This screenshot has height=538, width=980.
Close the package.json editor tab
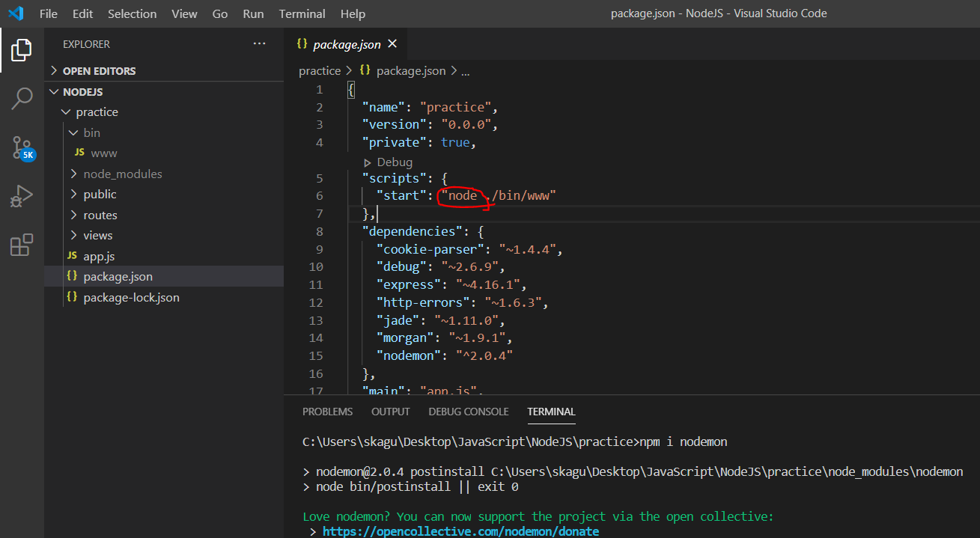click(392, 44)
